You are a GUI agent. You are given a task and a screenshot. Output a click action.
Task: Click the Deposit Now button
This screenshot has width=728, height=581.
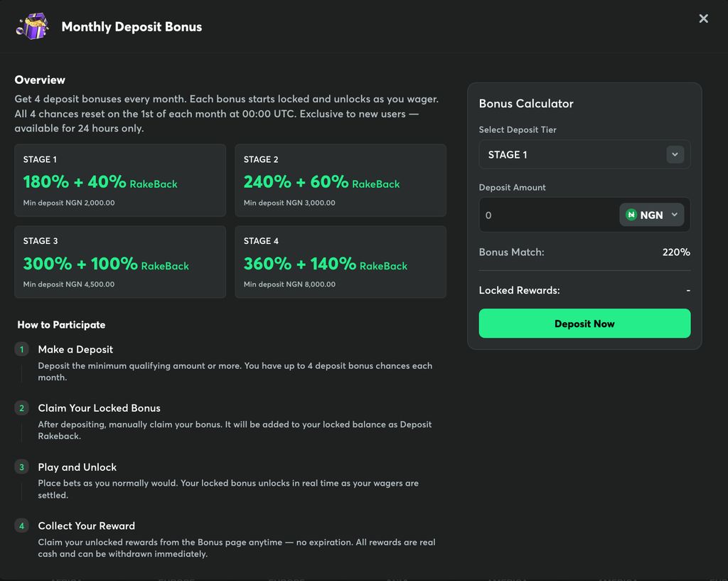(x=584, y=324)
